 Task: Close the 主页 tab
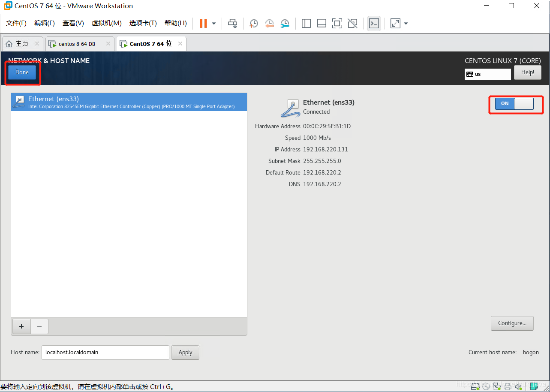pos(37,44)
